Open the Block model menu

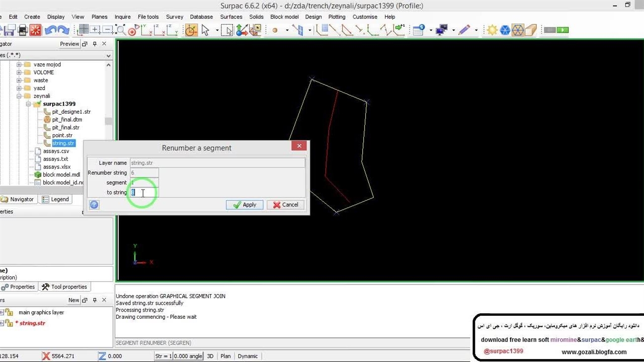[284, 17]
